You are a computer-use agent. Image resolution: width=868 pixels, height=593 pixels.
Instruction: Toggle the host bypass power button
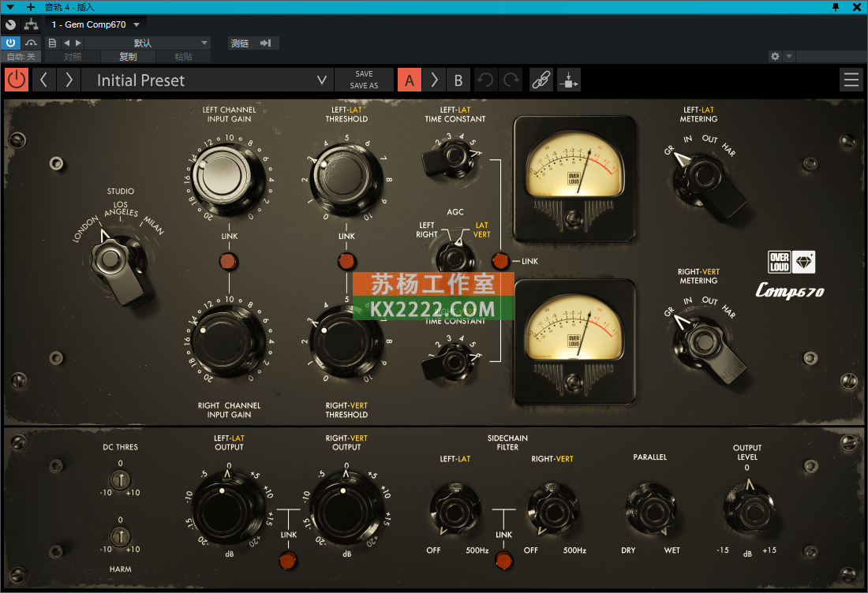coord(10,43)
